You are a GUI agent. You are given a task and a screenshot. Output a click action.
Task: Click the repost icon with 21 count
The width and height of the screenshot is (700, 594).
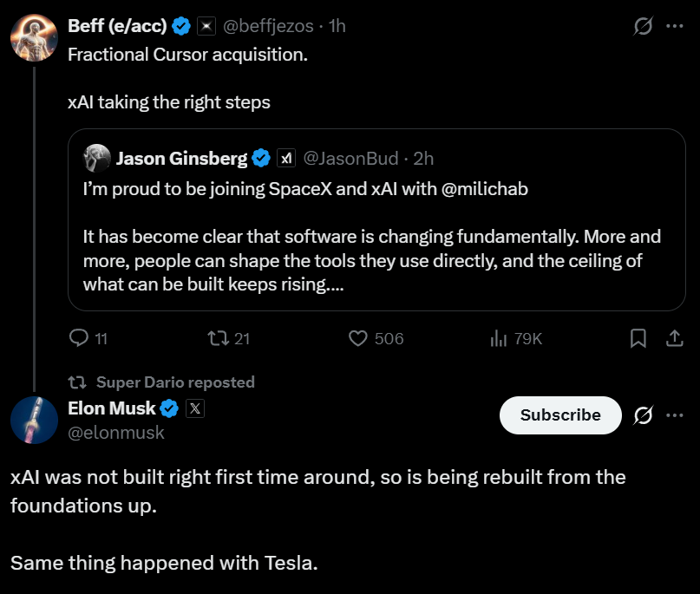click(x=219, y=338)
